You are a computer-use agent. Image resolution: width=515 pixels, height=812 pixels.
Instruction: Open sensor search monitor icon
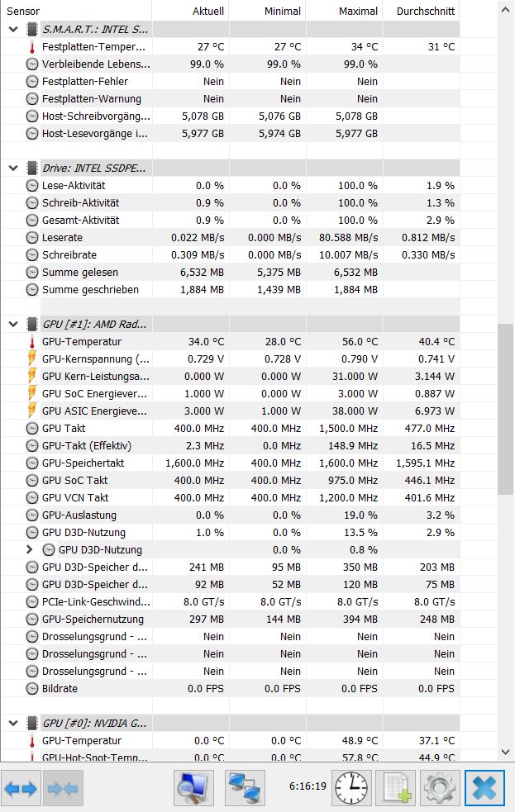pyautogui.click(x=193, y=789)
